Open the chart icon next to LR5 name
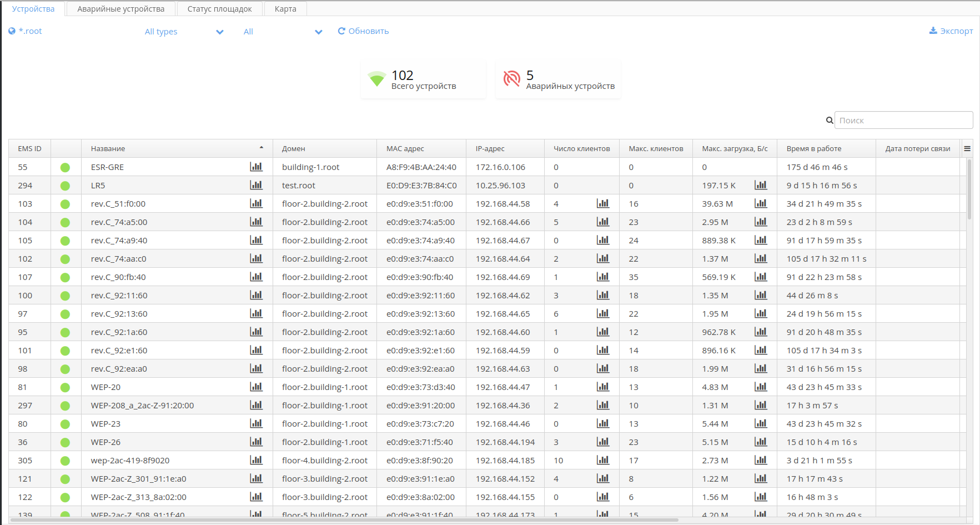The image size is (980, 525). point(256,185)
